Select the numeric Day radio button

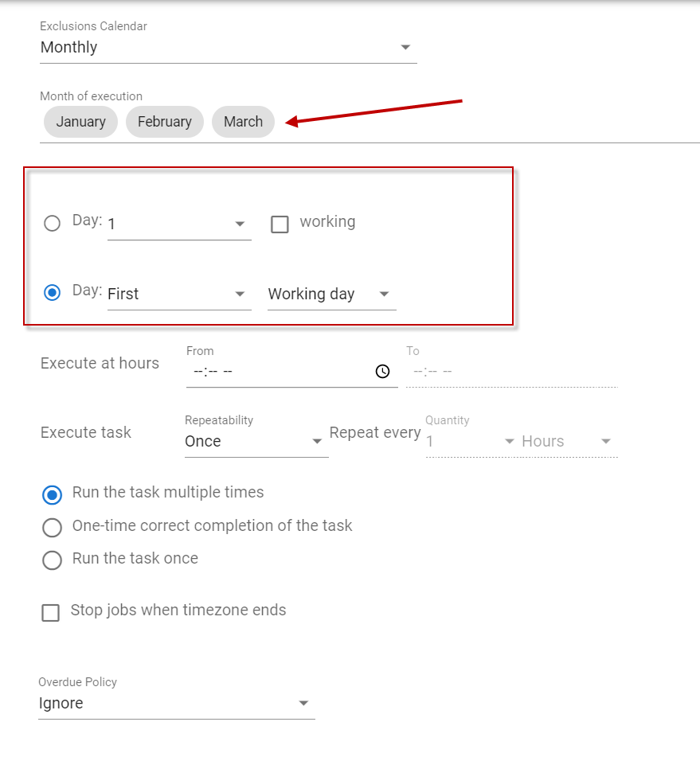[x=53, y=223]
